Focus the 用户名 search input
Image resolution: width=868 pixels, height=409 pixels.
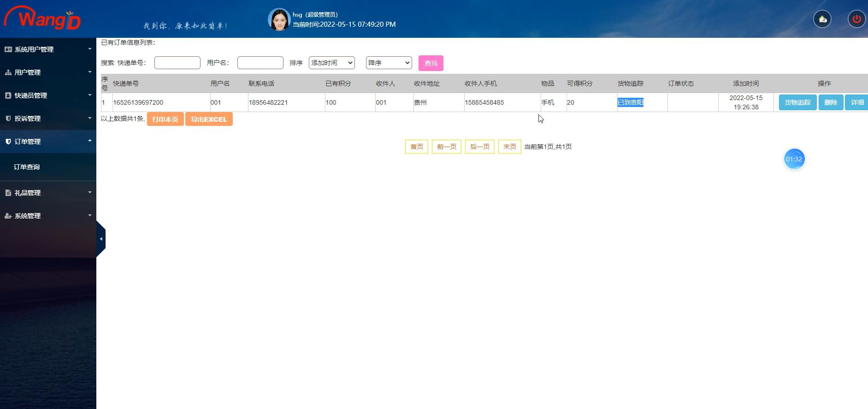click(x=260, y=63)
